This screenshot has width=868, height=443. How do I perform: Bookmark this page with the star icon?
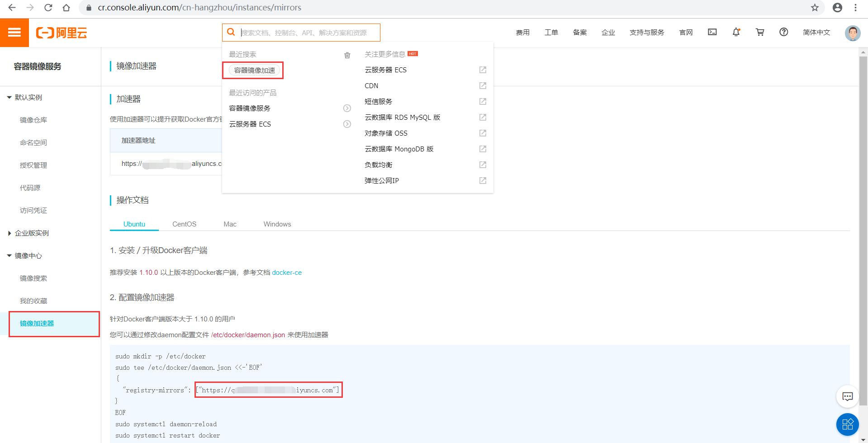pos(815,8)
